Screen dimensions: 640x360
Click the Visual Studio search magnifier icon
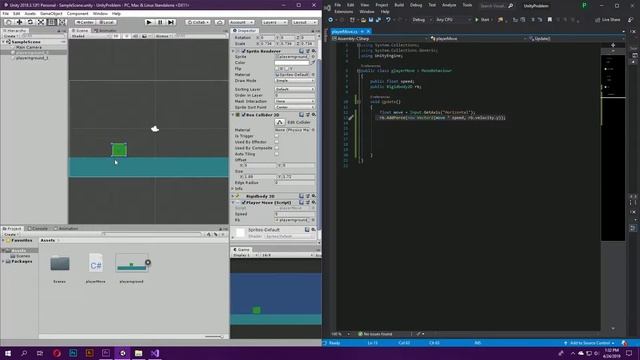point(510,6)
